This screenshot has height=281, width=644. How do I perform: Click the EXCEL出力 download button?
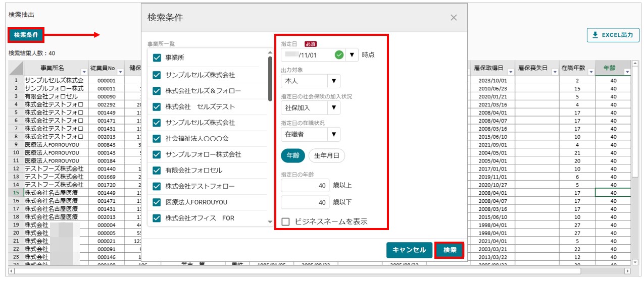click(x=613, y=35)
